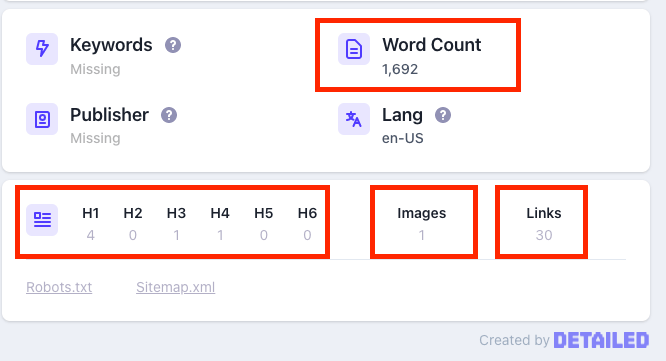Click the Keywords lightning bolt icon
Image resolution: width=666 pixels, height=361 pixels.
(x=42, y=49)
